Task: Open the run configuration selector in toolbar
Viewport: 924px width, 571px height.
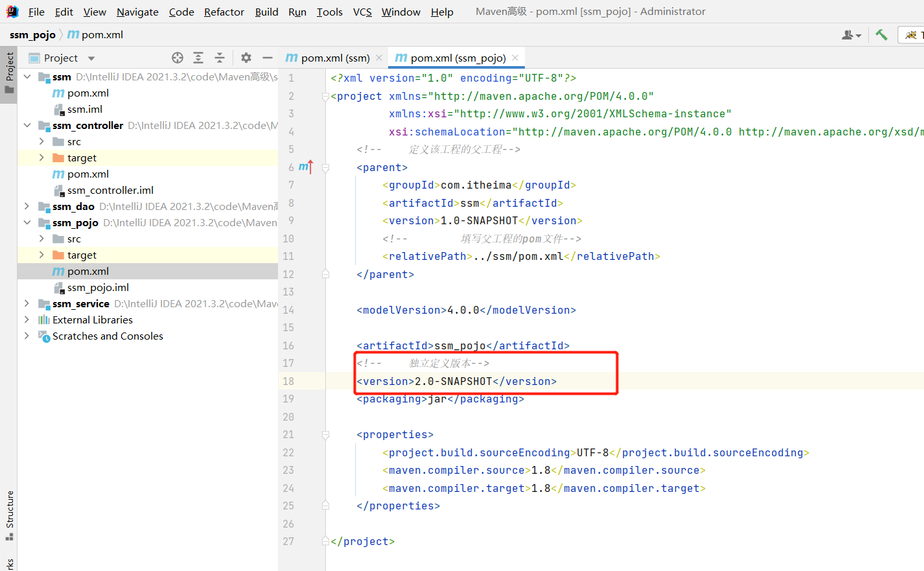Action: [912, 35]
